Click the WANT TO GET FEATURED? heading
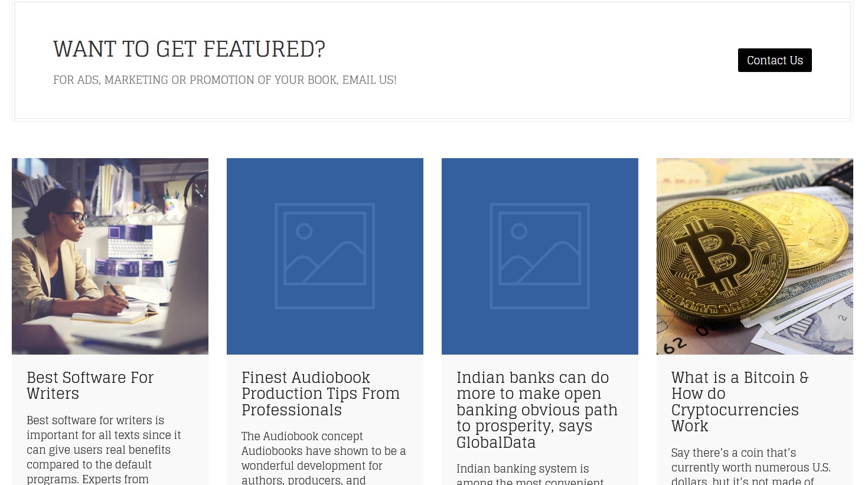 pos(189,49)
